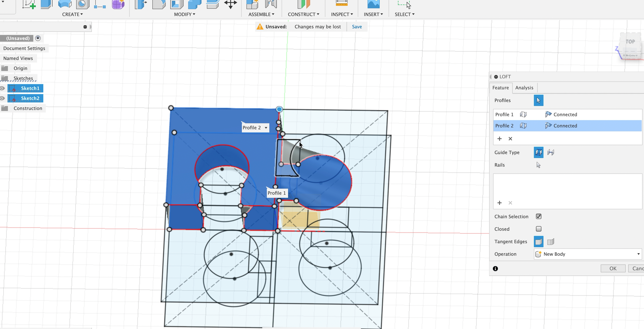The width and height of the screenshot is (644, 329).
Task: Expand the Profile 2 label dropdown arrow
Action: [266, 128]
